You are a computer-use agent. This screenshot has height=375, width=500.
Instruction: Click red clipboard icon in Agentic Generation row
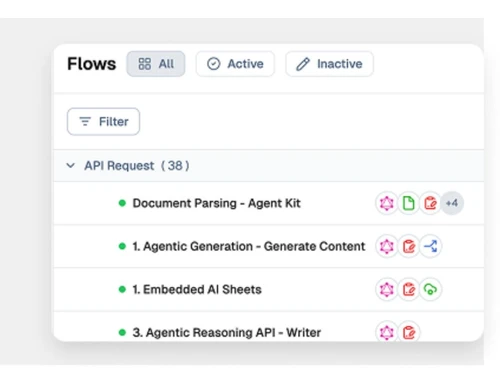pos(409,246)
